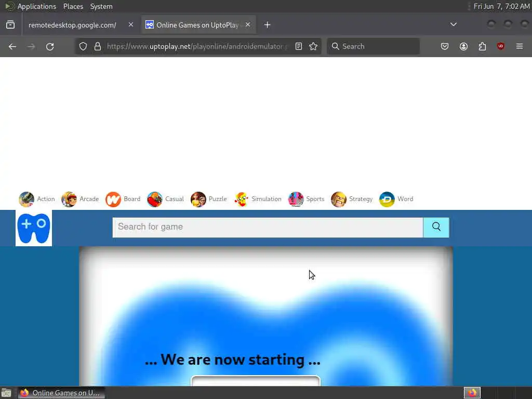The height and width of the screenshot is (399, 532).
Task: Open Firefox hamburger menu
Action: coord(520,46)
